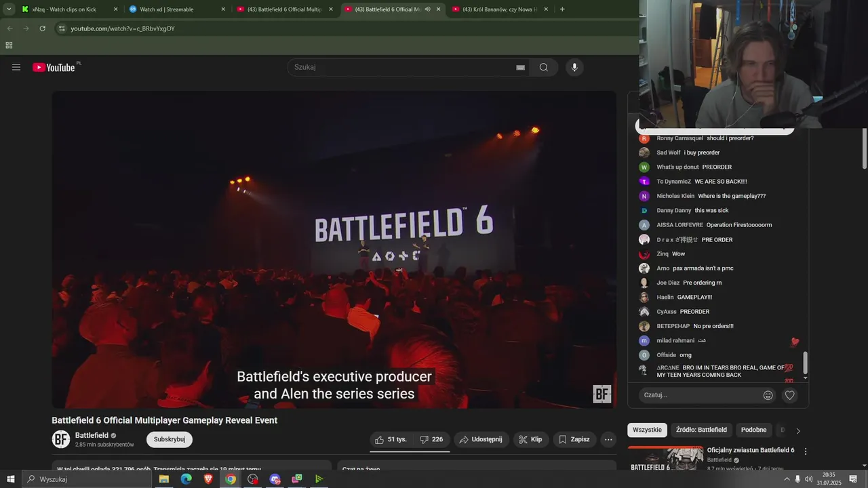
Task: Click the page vertical scrollbar
Action: [864, 148]
